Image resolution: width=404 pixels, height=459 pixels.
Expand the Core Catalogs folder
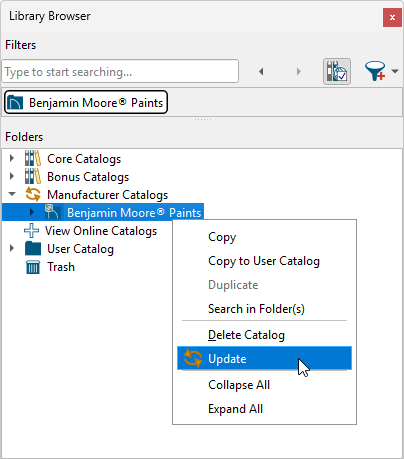click(12, 158)
